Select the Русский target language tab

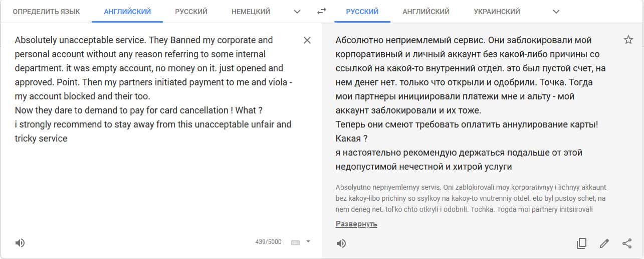pos(362,12)
